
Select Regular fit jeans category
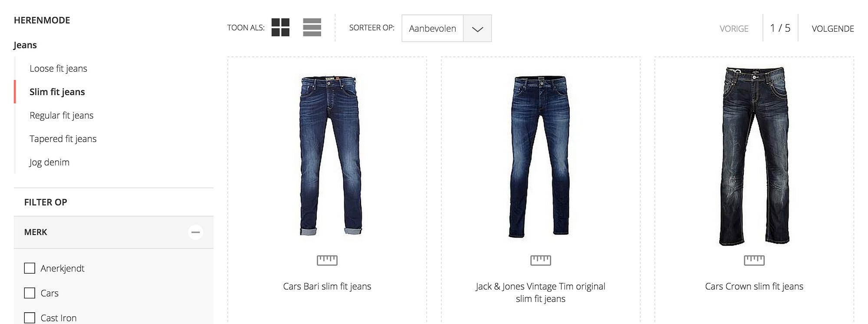point(62,116)
